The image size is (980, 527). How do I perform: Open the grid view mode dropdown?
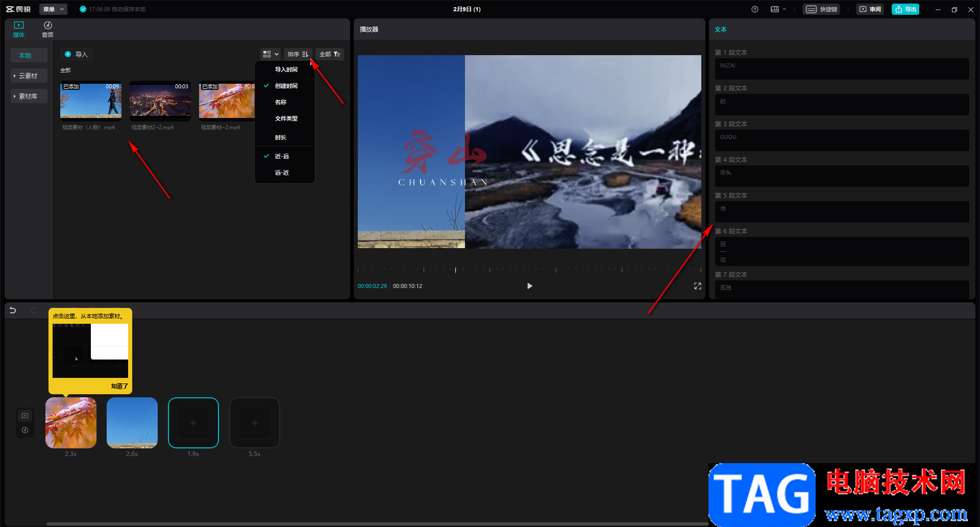pos(271,54)
